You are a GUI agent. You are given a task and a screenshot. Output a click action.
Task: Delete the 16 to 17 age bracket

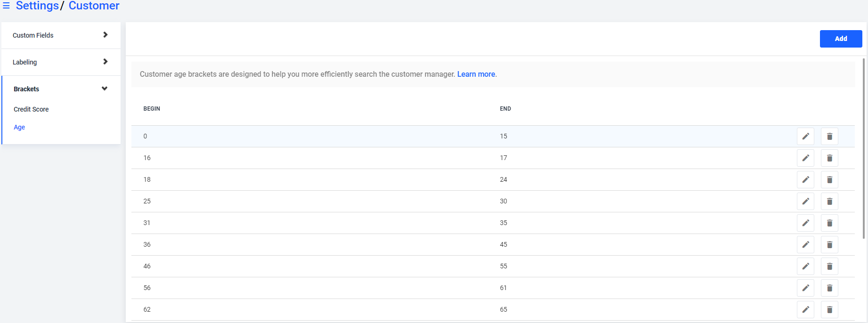[x=829, y=158]
